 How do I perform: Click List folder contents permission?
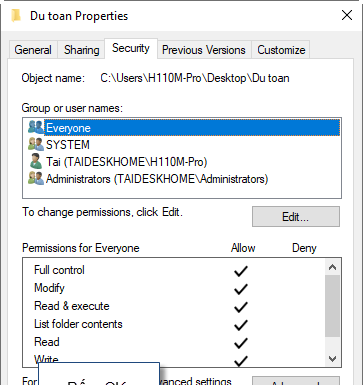click(173, 324)
